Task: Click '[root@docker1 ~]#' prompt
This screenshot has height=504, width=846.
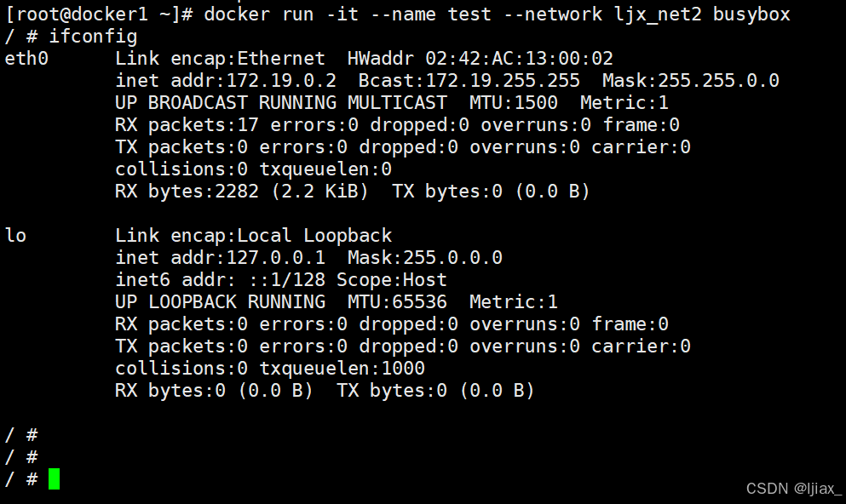Action: [x=99, y=15]
